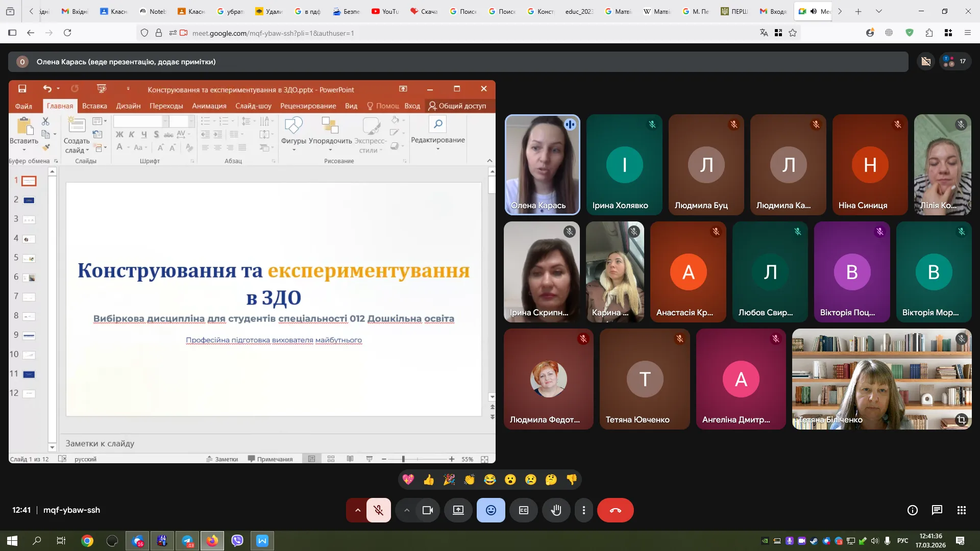The image size is (980, 551).
Task: Open Telegram from the Windows taskbar
Action: [187, 541]
